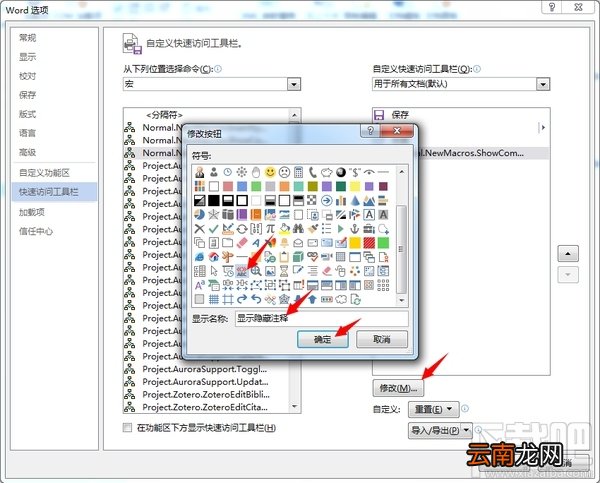
Task: Pick the bell symbol
Action: [284, 243]
